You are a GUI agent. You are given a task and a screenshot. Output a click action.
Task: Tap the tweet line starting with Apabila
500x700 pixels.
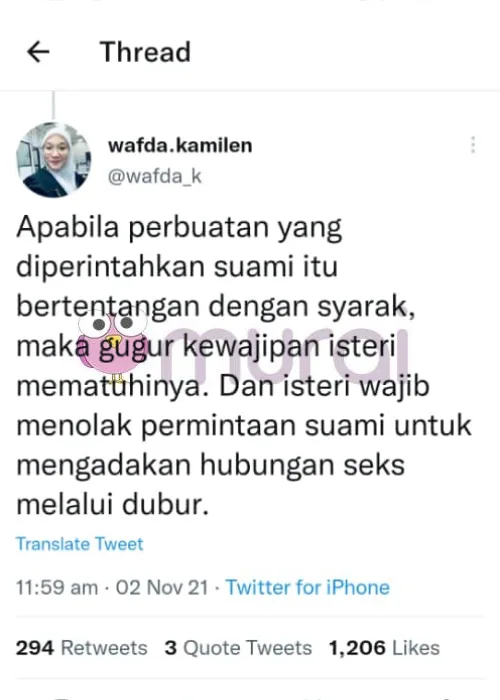coord(179,228)
